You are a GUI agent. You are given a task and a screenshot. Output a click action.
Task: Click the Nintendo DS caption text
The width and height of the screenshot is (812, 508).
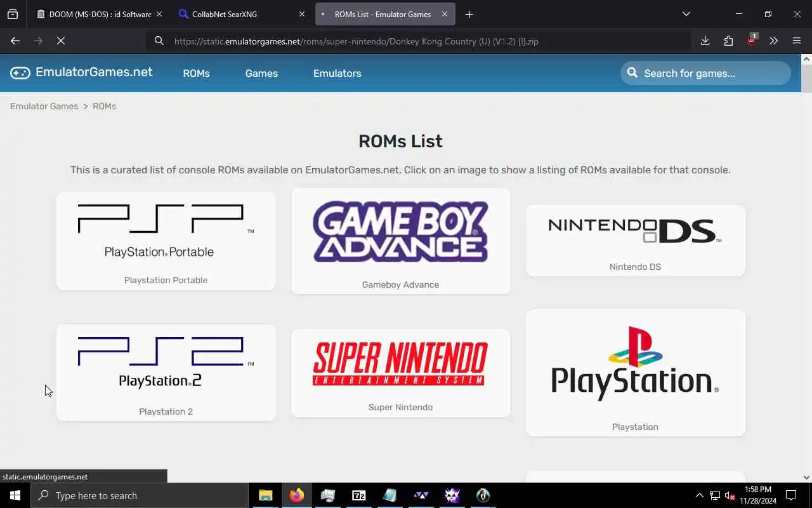click(635, 267)
